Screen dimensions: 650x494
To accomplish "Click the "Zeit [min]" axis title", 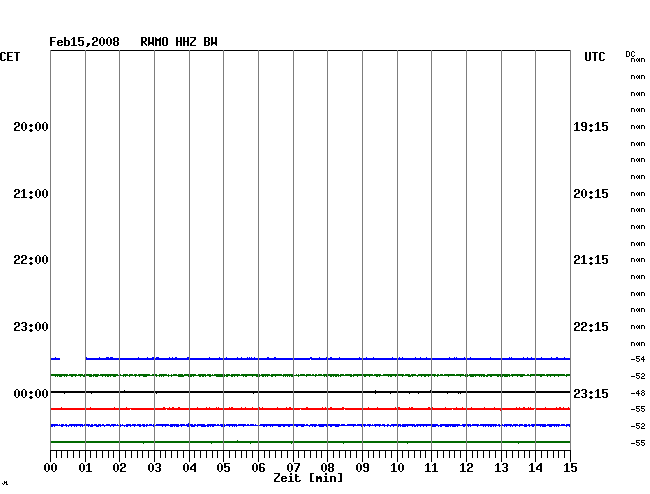I will (x=308, y=478).
